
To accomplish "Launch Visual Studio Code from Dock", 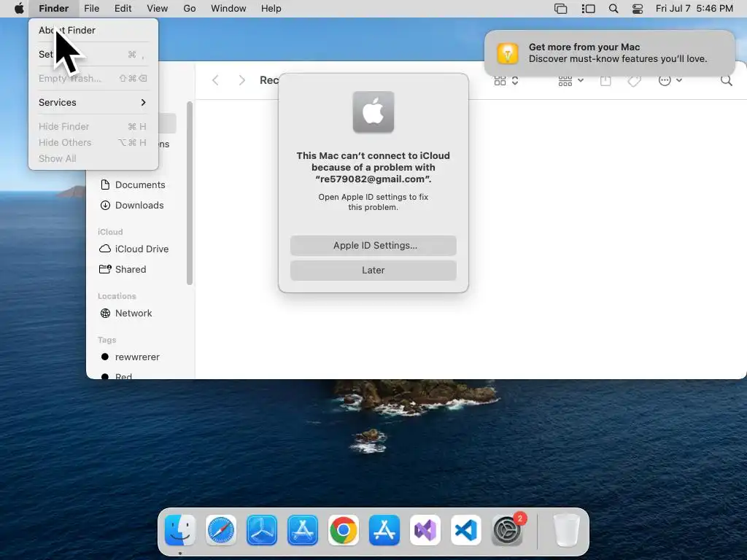I will [466, 530].
